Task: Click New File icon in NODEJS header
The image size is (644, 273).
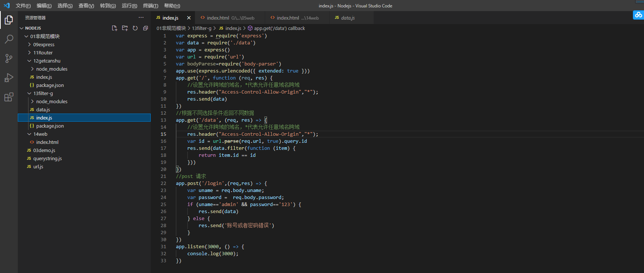Action: 114,28
